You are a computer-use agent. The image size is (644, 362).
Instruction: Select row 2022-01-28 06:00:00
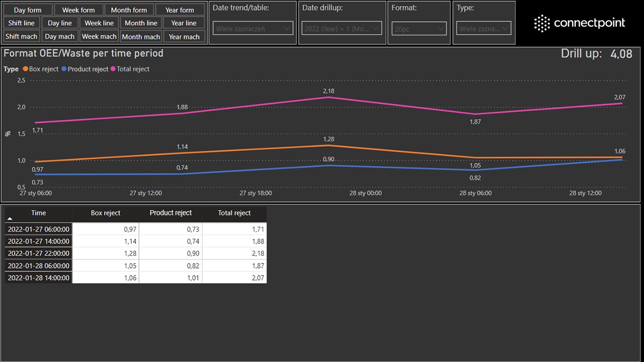pyautogui.click(x=136, y=265)
